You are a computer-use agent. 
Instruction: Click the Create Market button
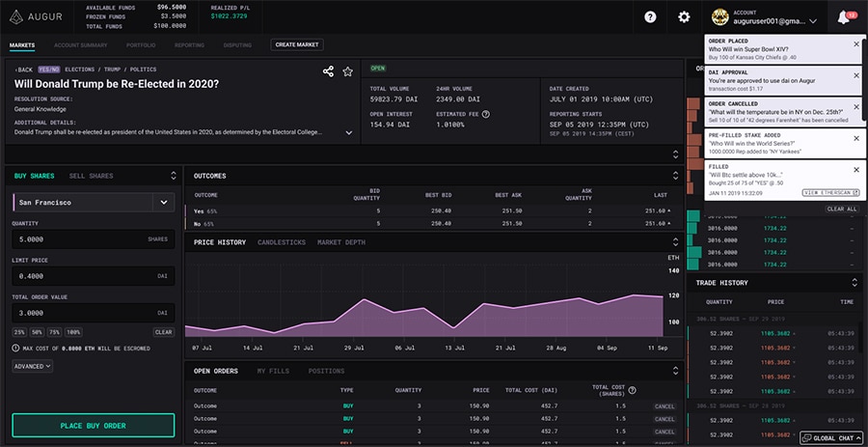point(297,44)
